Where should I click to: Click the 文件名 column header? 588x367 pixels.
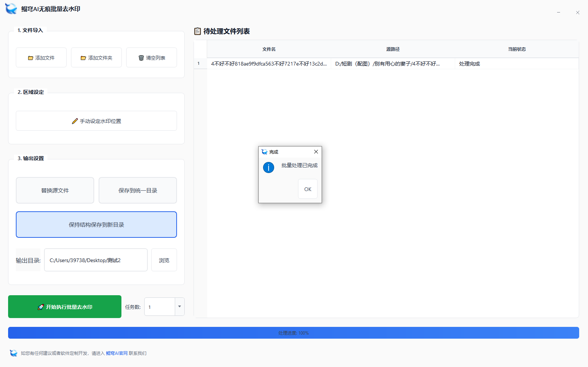[x=269, y=49]
